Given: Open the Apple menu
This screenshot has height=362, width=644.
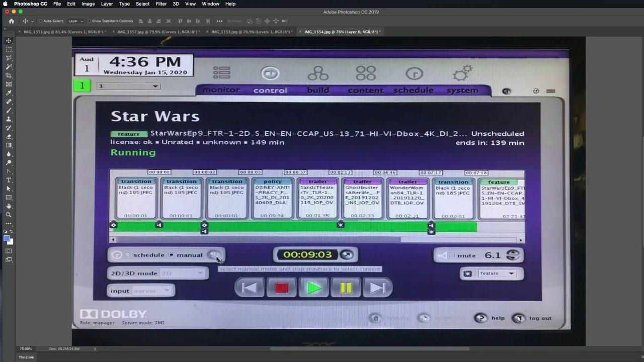Looking at the screenshot, I should 6,4.
